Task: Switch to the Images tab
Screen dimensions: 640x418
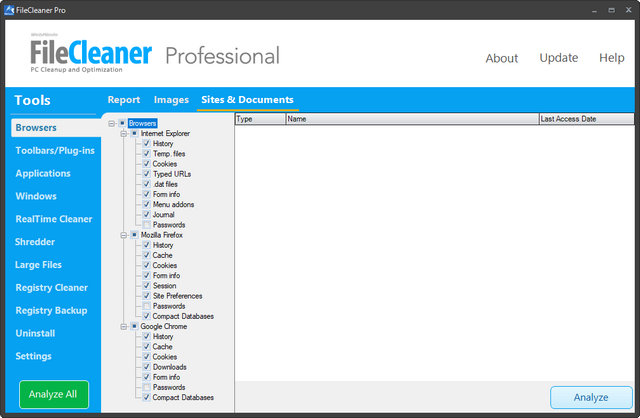Action: [171, 100]
